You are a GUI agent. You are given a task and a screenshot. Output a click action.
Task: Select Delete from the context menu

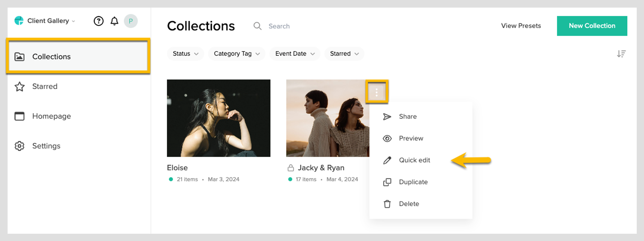point(409,204)
